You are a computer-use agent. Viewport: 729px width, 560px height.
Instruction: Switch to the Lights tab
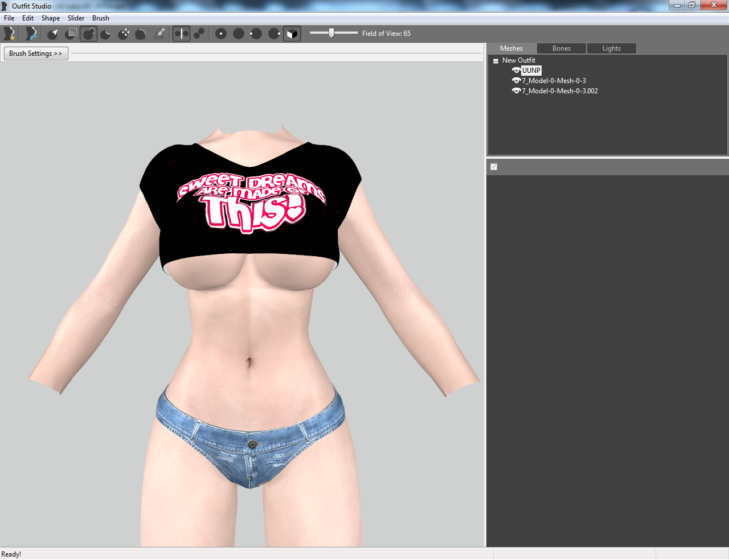(612, 48)
